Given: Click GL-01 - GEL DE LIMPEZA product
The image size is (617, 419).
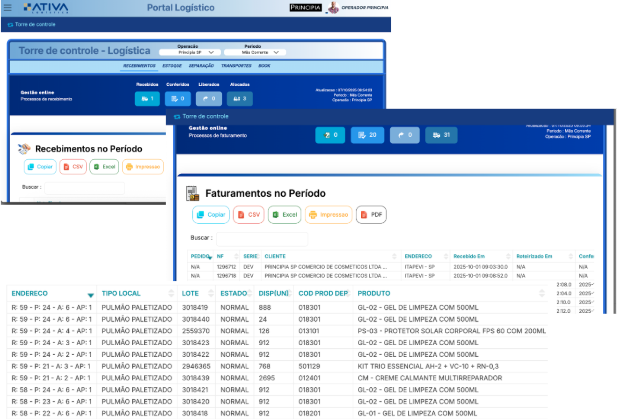Looking at the screenshot, I should (x=417, y=413).
